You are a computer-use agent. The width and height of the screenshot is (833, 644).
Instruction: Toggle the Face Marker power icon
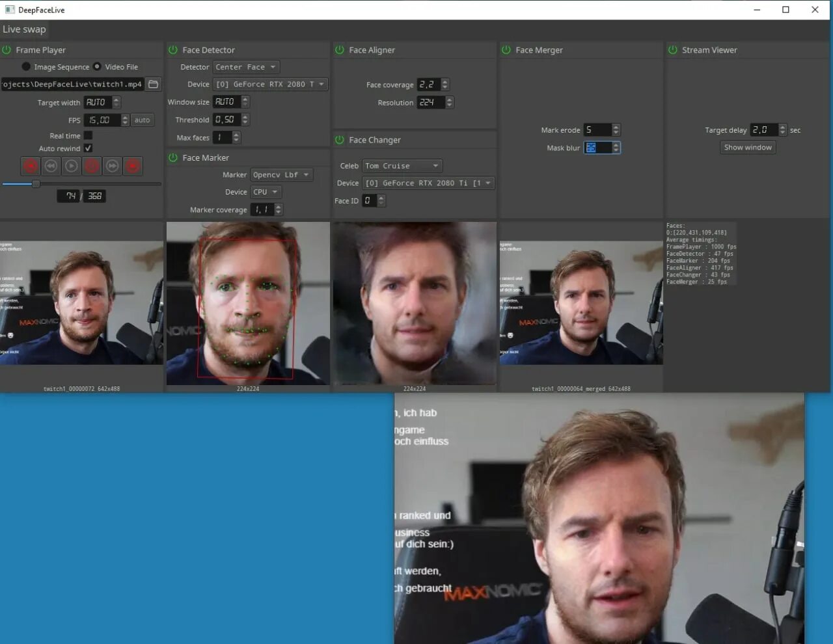coord(173,157)
